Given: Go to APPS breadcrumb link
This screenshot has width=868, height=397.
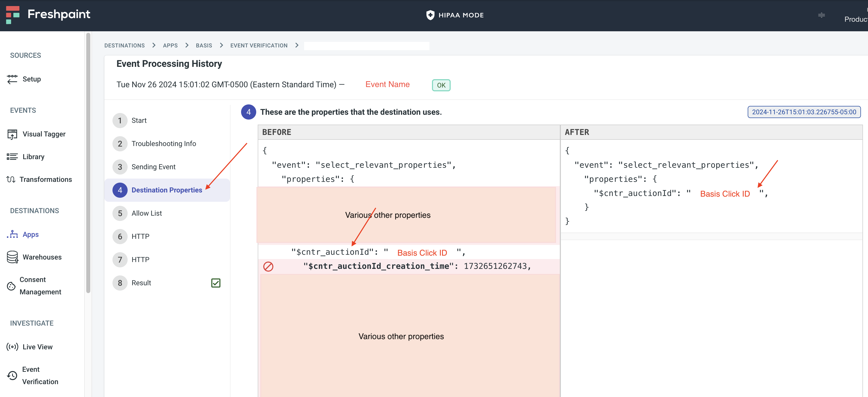Looking at the screenshot, I should tap(170, 45).
